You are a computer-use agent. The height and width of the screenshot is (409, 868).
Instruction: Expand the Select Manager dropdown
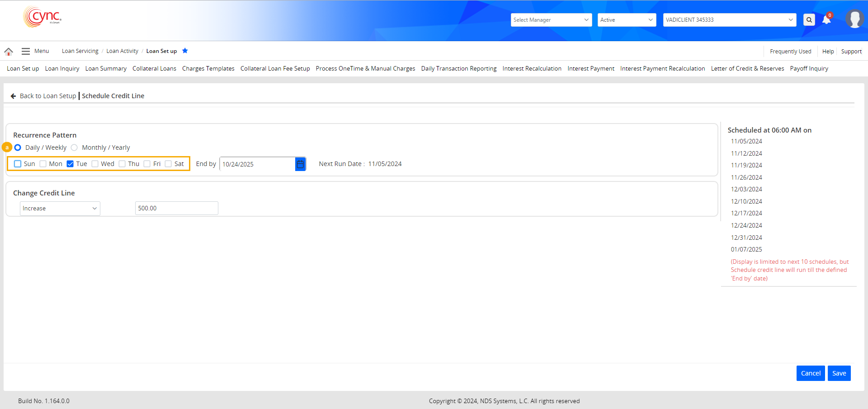coord(551,20)
